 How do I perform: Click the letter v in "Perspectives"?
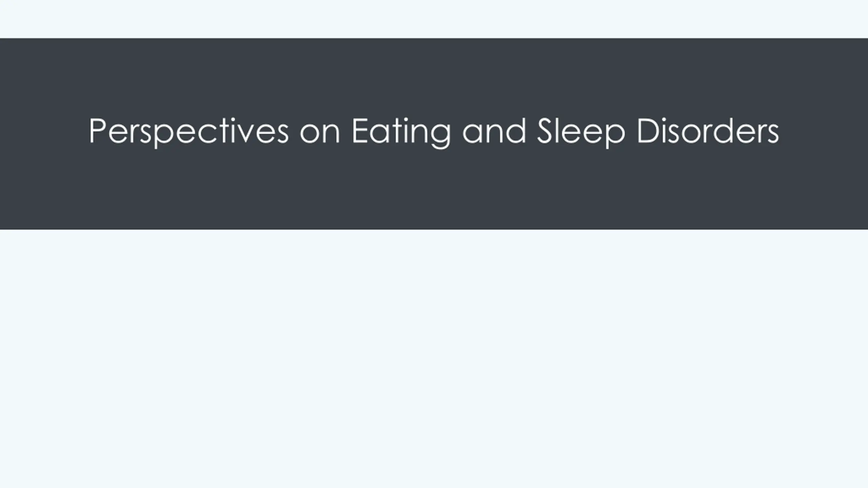[250, 135]
